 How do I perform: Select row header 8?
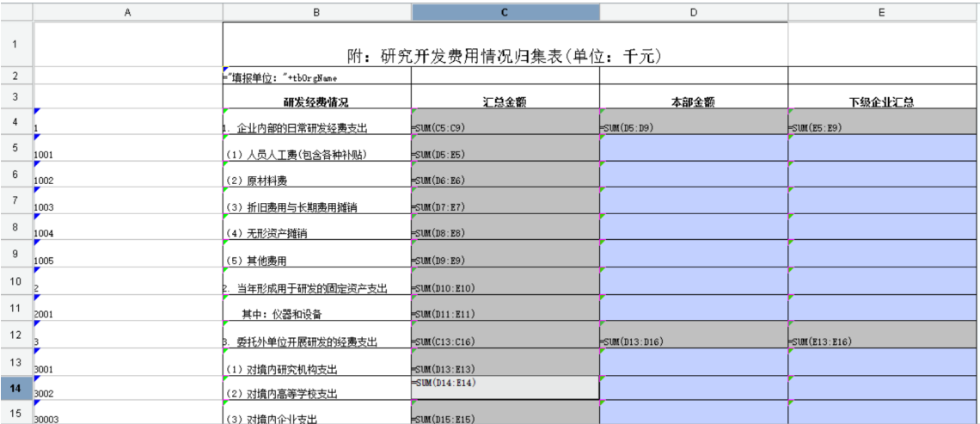pos(16,226)
